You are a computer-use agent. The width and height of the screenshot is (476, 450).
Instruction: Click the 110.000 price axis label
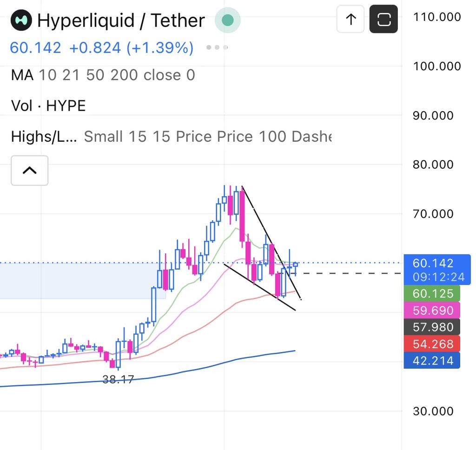437,17
